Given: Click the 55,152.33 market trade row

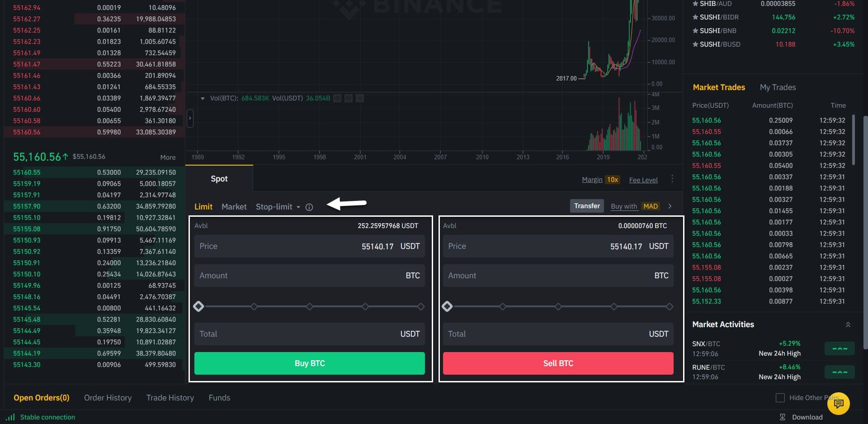Looking at the screenshot, I should click(769, 301).
